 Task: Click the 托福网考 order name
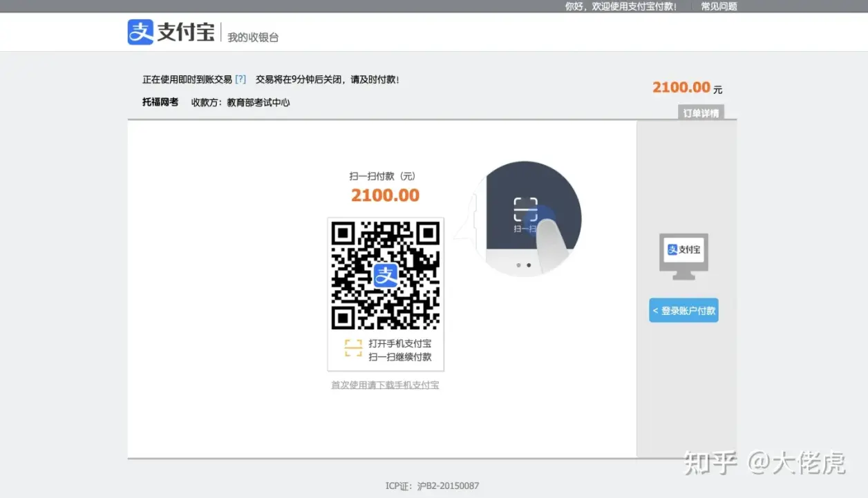tap(160, 102)
